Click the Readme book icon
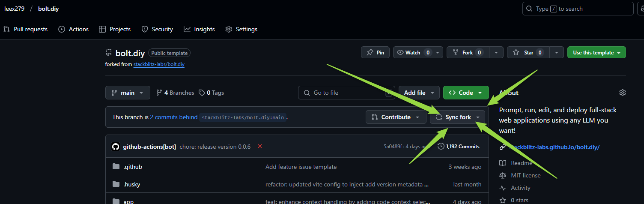The image size is (644, 204). 503,163
